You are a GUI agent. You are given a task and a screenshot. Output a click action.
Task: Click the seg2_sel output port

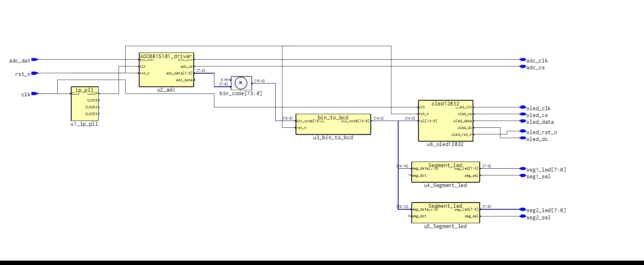coord(523,216)
